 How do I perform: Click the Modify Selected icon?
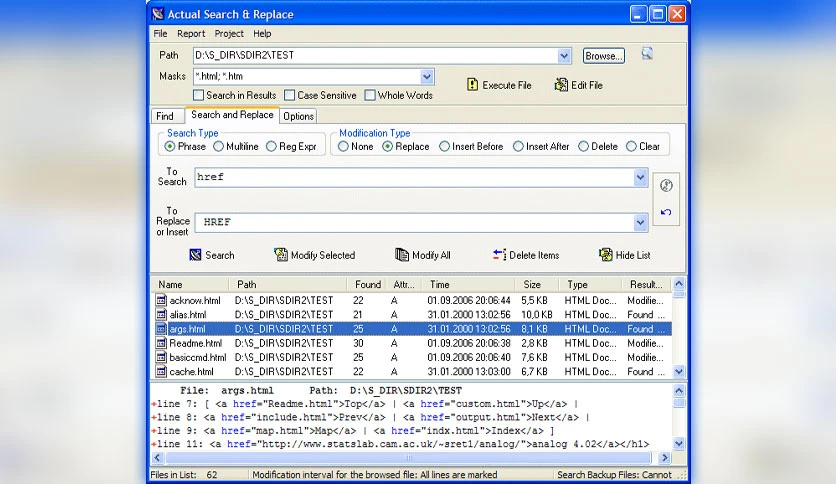point(281,255)
